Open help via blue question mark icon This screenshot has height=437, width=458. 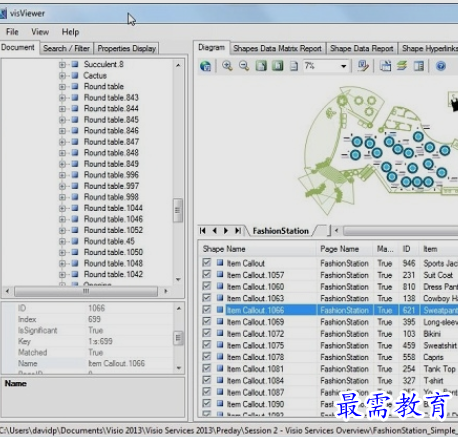[x=441, y=66]
